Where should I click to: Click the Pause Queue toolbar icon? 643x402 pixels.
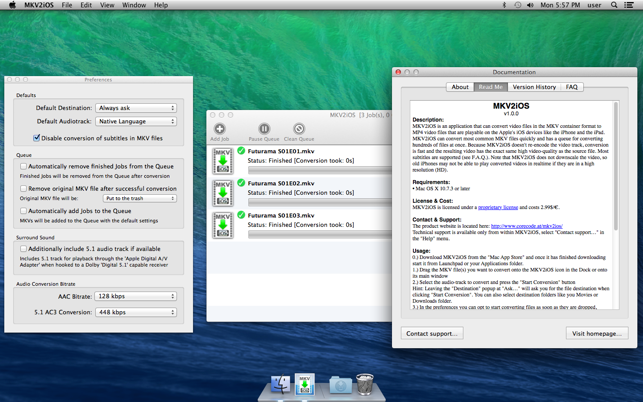[x=264, y=129]
